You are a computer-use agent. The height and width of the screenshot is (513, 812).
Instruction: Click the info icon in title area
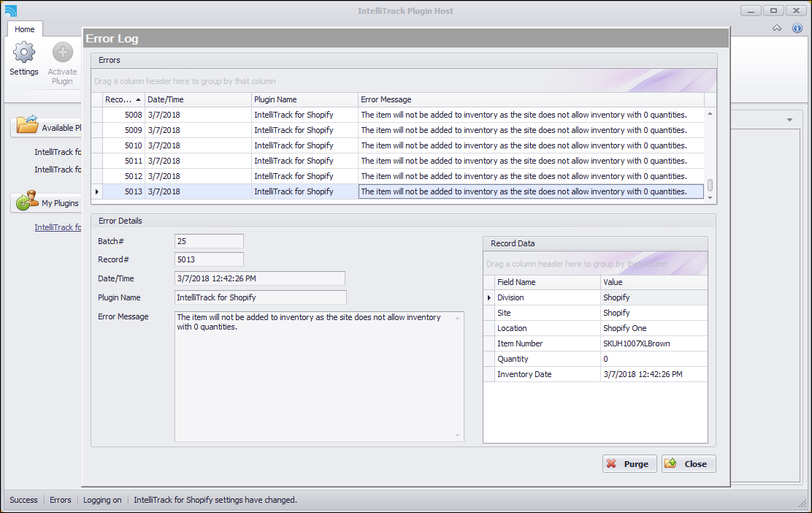tap(797, 28)
